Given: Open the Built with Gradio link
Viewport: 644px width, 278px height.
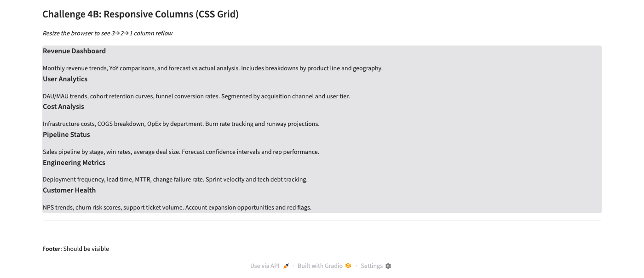Looking at the screenshot, I should click(x=320, y=266).
